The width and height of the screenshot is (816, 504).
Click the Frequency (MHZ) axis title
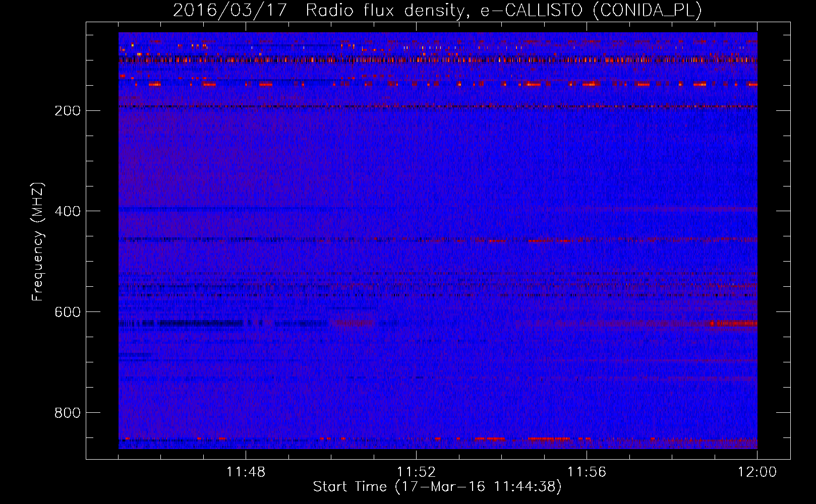pyautogui.click(x=38, y=241)
